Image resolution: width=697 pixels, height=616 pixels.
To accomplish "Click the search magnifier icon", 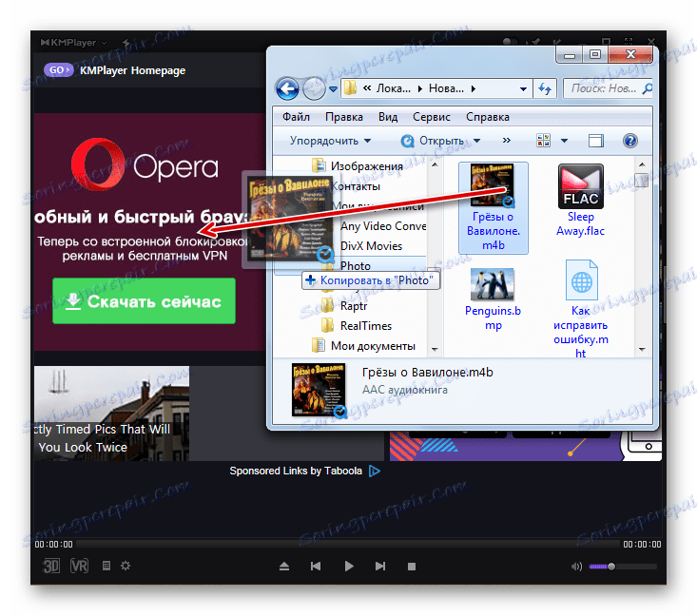I will (648, 88).
